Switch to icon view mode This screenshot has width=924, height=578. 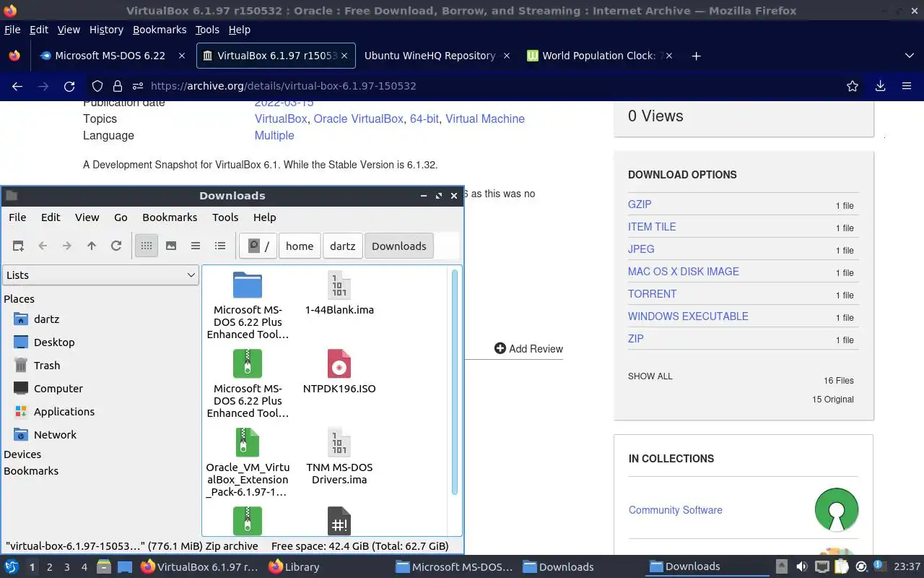pos(147,246)
